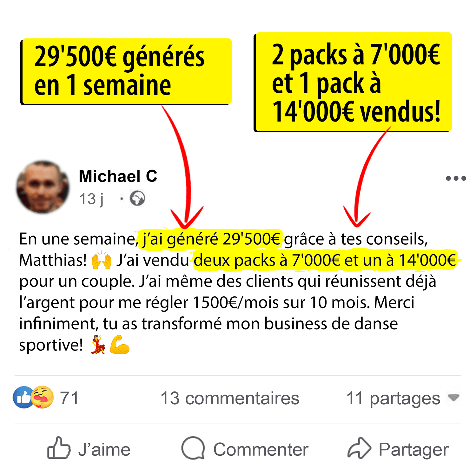
Task: Open the 71 reactions count
Action: tap(69, 398)
